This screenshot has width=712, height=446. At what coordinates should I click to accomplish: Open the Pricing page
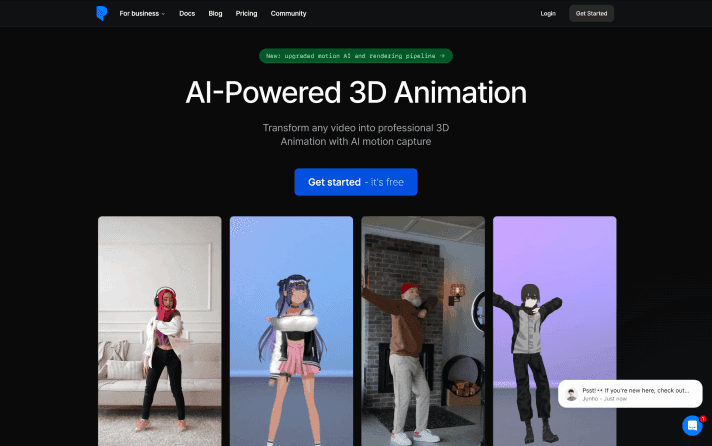246,14
